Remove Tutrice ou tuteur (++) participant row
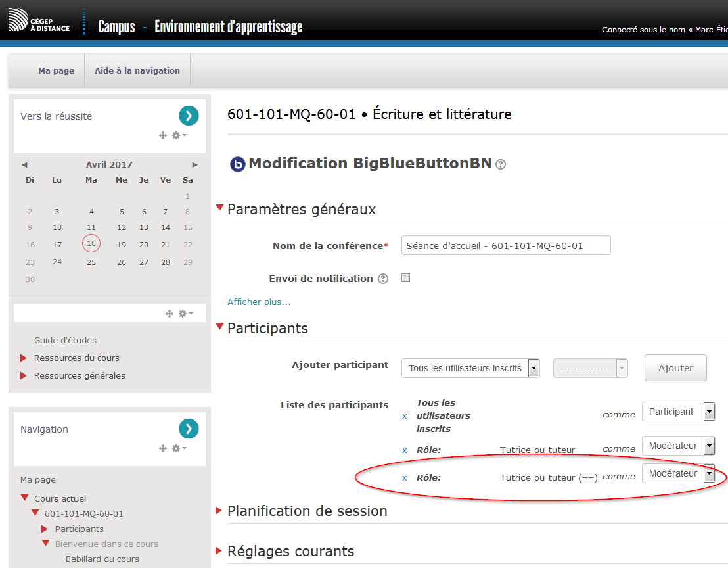Image resolution: width=728 pixels, height=568 pixels. click(404, 478)
